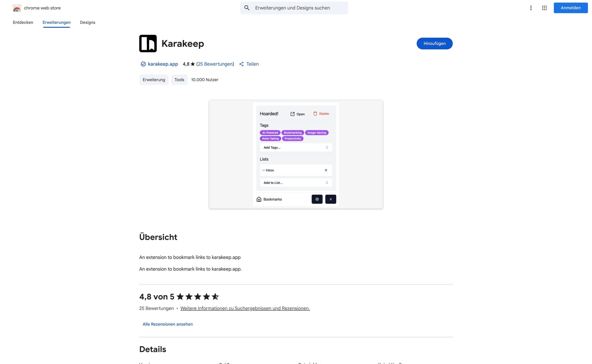This screenshot has width=592, height=364.
Task: Open the Karakeep popup screenshot preview
Action: coord(296,154)
